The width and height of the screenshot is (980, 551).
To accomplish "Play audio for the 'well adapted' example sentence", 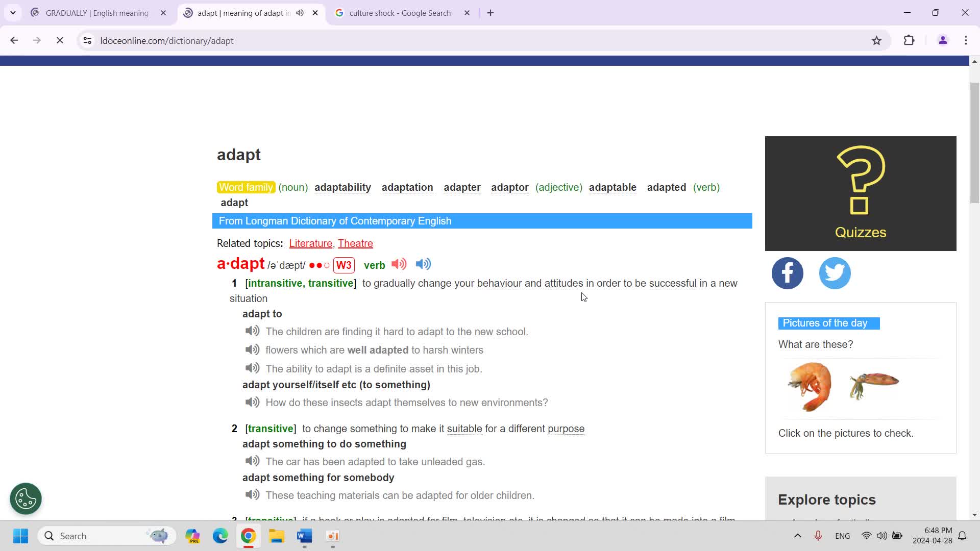I will click(x=252, y=350).
